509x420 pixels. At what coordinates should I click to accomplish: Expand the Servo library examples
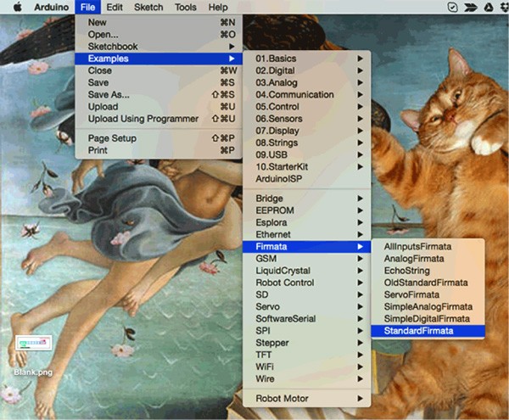[307, 306]
